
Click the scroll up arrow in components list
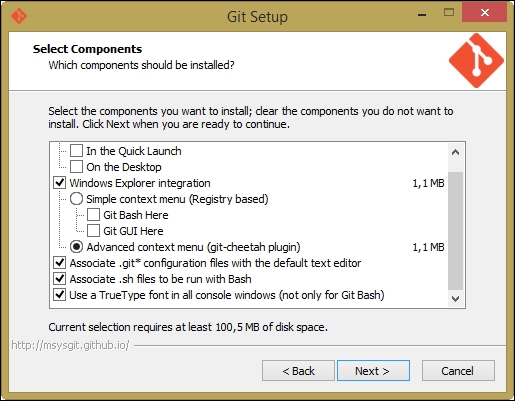[455, 153]
